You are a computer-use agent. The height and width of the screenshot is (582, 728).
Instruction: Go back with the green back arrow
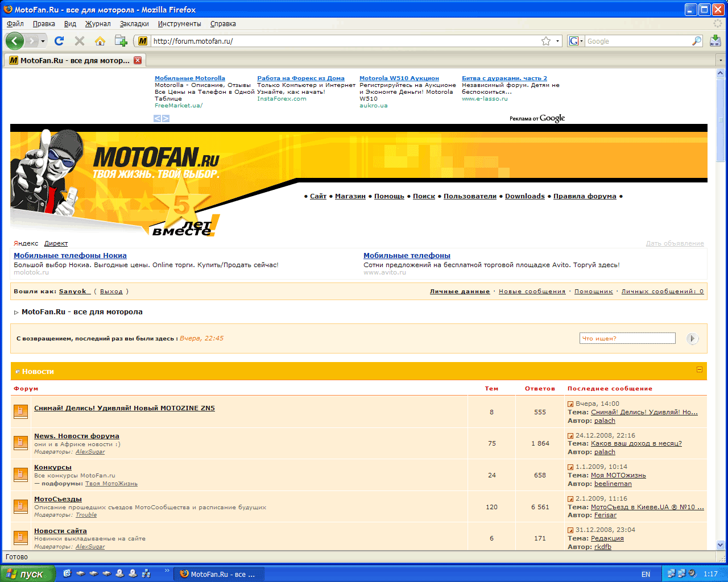[x=14, y=41]
